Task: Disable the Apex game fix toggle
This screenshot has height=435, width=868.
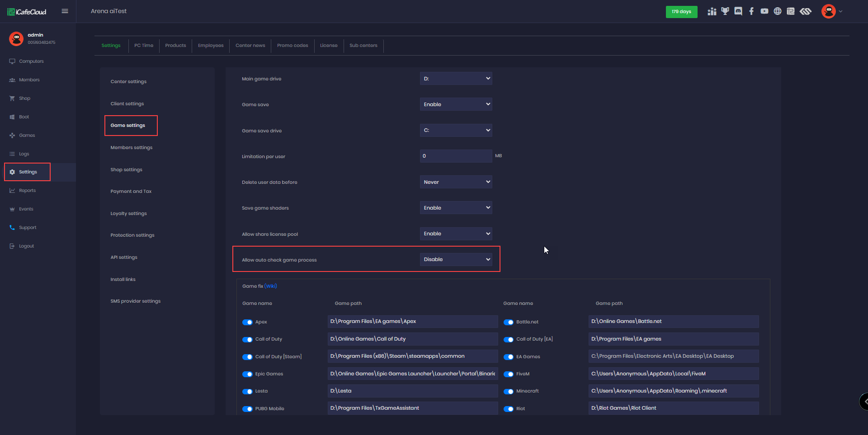Action: tap(247, 322)
